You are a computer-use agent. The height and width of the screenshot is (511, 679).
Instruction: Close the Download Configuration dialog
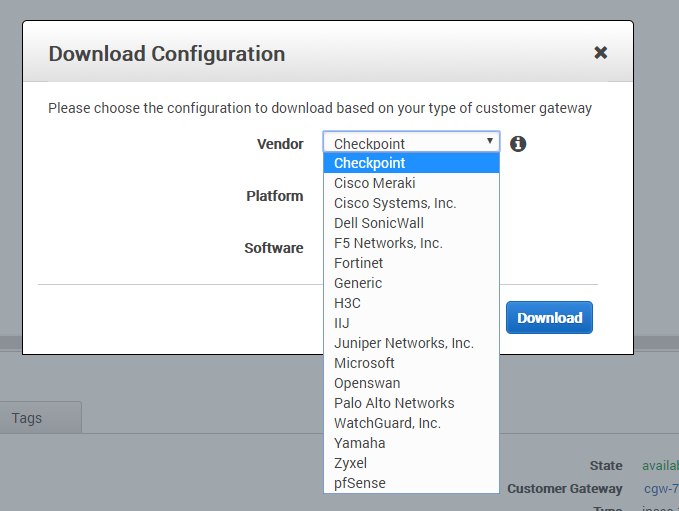pos(600,53)
